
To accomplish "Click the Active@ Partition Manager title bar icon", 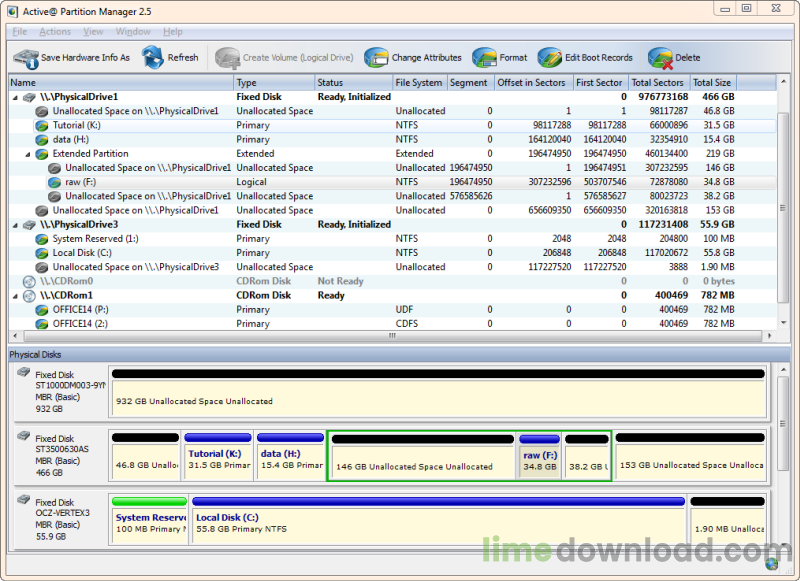I will coord(10,10).
